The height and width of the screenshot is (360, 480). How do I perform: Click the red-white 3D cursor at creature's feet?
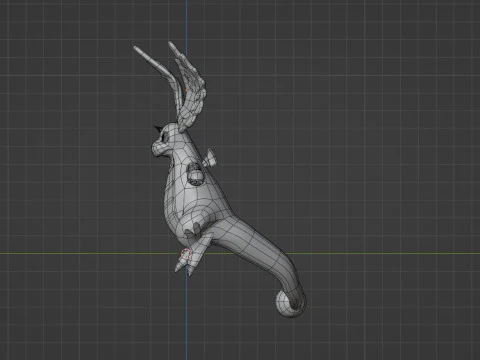click(x=186, y=254)
